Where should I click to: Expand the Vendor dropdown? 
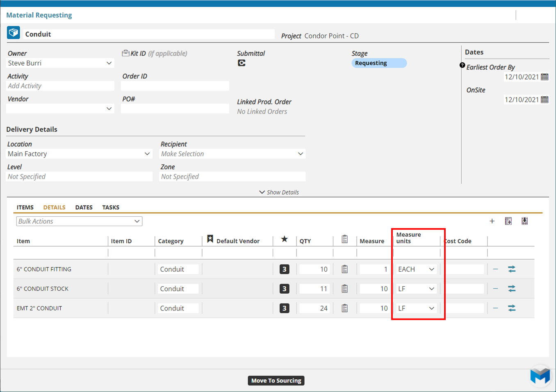[60, 109]
